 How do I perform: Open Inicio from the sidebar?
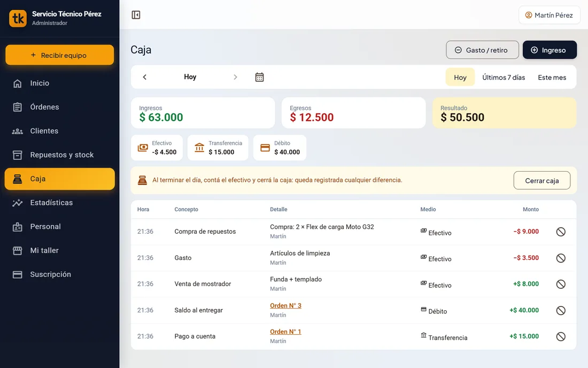click(60, 83)
